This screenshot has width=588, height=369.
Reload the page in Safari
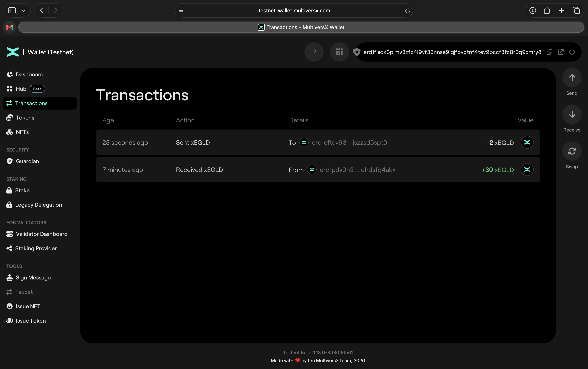coord(407,10)
